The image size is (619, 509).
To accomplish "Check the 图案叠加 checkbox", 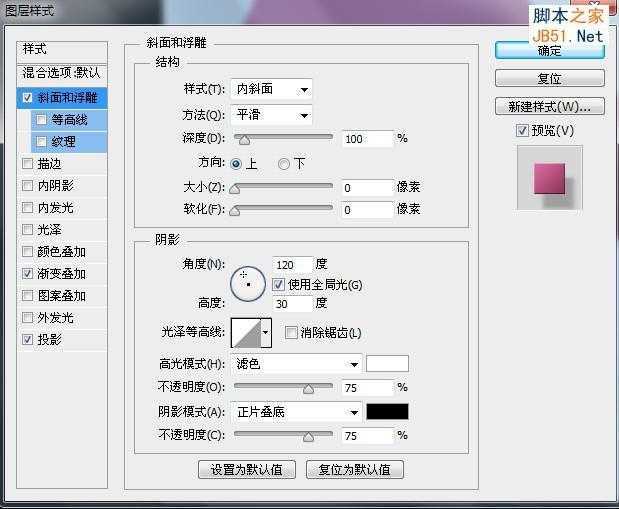I will 27,295.
